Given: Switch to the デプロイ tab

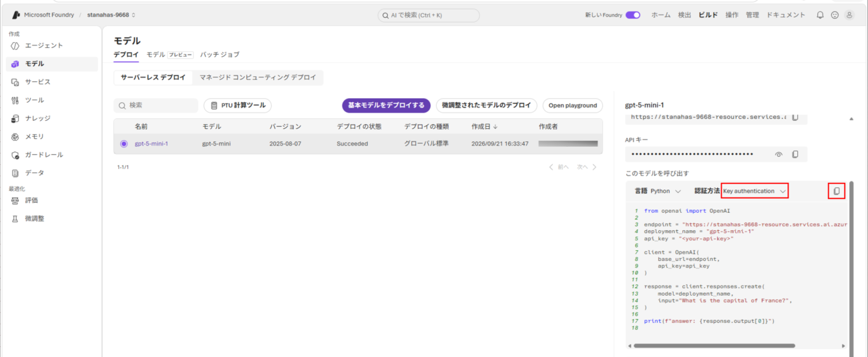Looking at the screenshot, I should (126, 55).
